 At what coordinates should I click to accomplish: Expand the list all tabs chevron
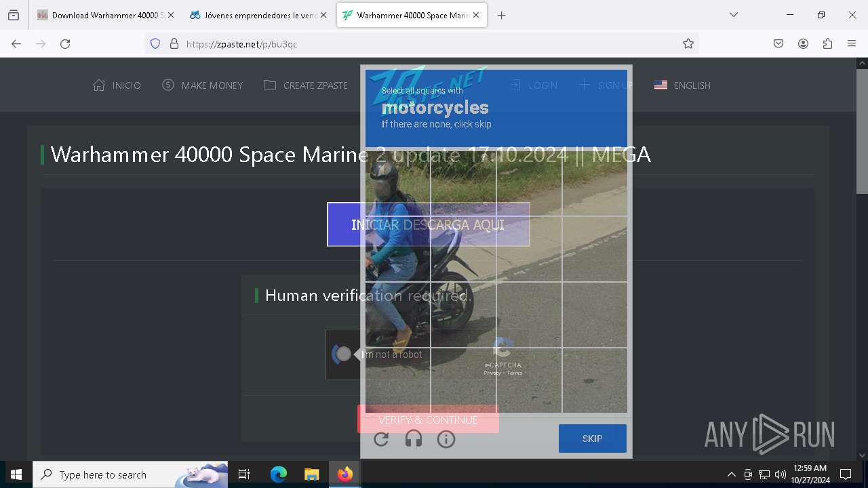[x=734, y=15]
